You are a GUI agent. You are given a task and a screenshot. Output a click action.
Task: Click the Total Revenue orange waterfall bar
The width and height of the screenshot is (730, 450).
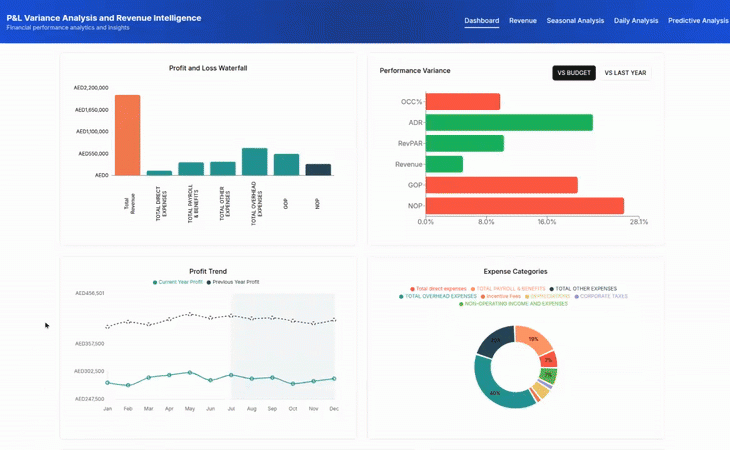[x=127, y=135]
